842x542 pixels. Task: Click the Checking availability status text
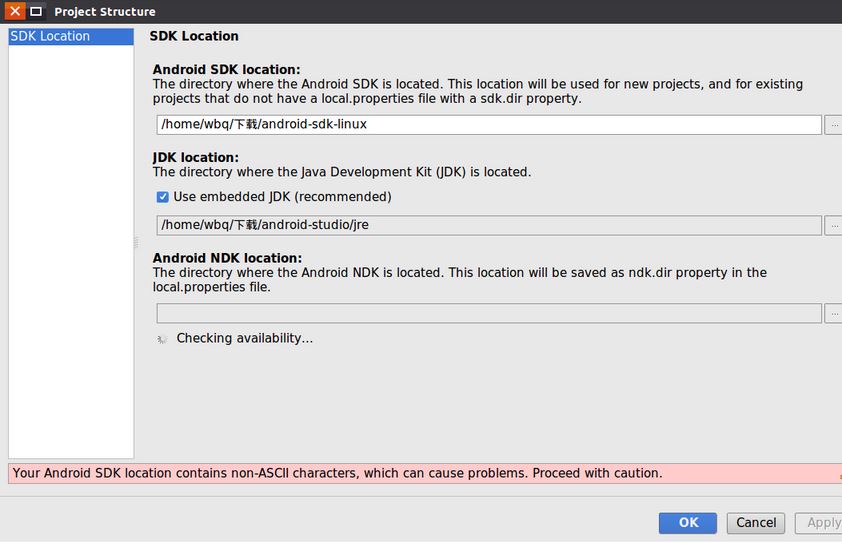click(244, 338)
